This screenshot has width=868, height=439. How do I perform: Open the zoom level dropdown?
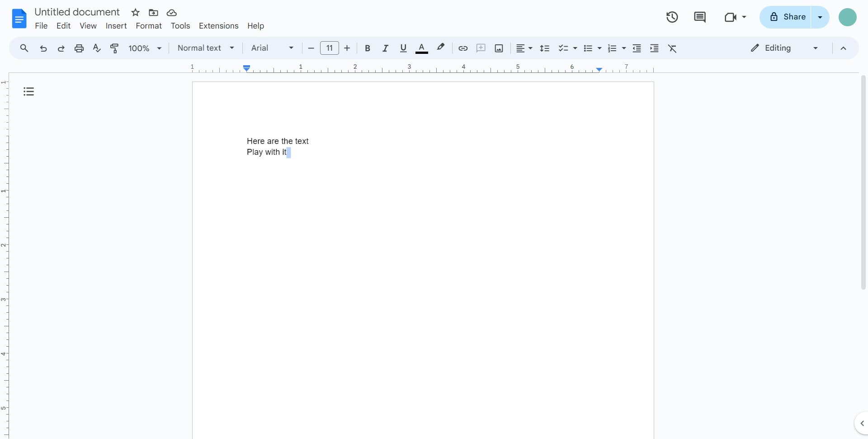(x=145, y=48)
